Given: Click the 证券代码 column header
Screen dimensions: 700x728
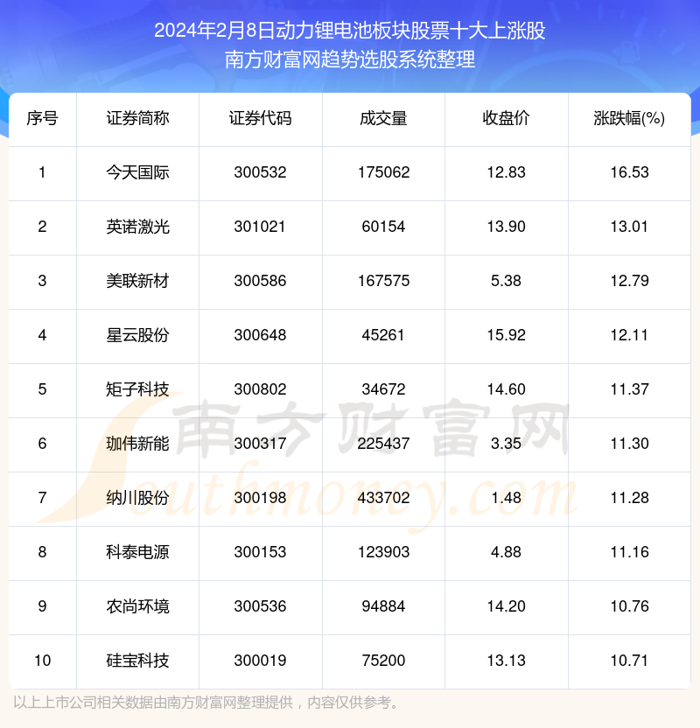Looking at the screenshot, I should pos(261,118).
